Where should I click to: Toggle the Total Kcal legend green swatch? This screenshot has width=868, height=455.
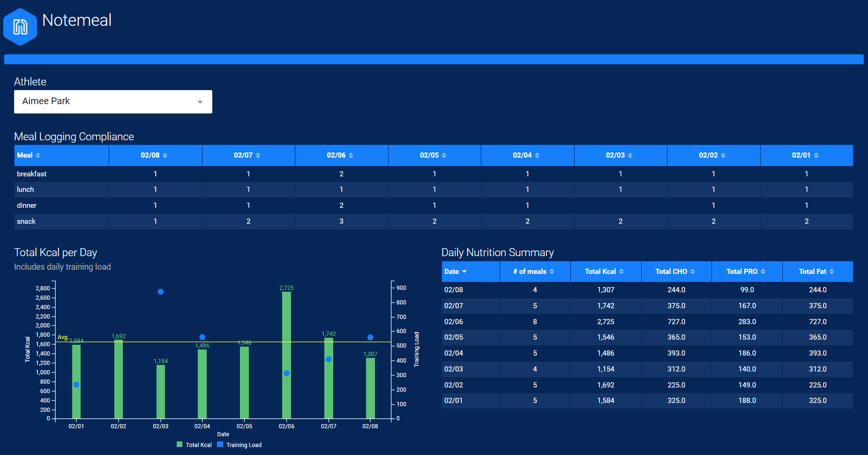[x=180, y=445]
